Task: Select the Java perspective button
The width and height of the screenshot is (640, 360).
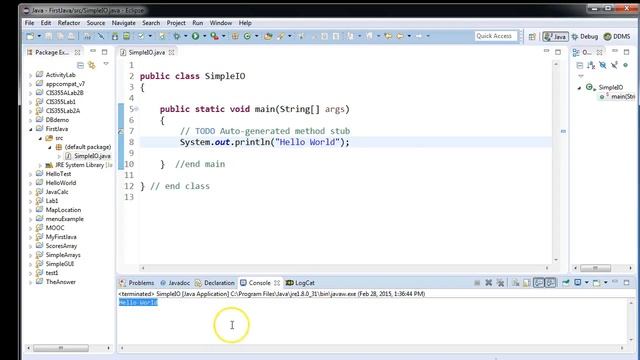Action: (x=555, y=36)
